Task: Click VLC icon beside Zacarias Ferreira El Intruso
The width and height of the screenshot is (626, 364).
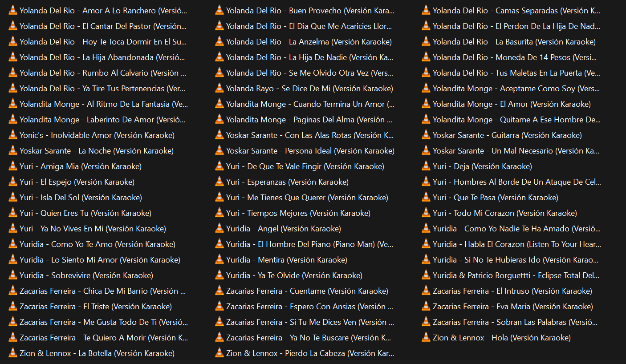Action: (x=426, y=291)
